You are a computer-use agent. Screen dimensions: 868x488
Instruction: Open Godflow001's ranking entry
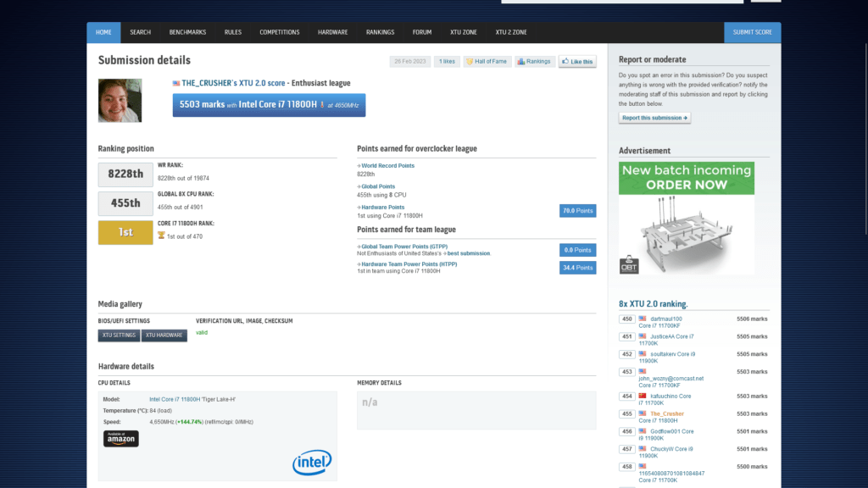(x=672, y=431)
